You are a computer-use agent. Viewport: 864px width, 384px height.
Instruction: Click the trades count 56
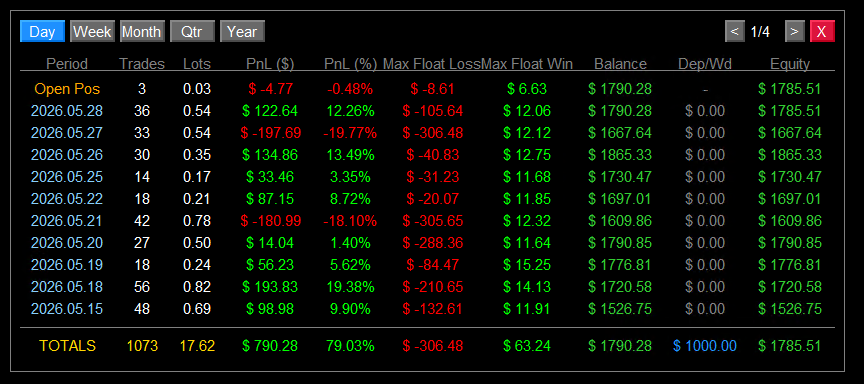142,287
